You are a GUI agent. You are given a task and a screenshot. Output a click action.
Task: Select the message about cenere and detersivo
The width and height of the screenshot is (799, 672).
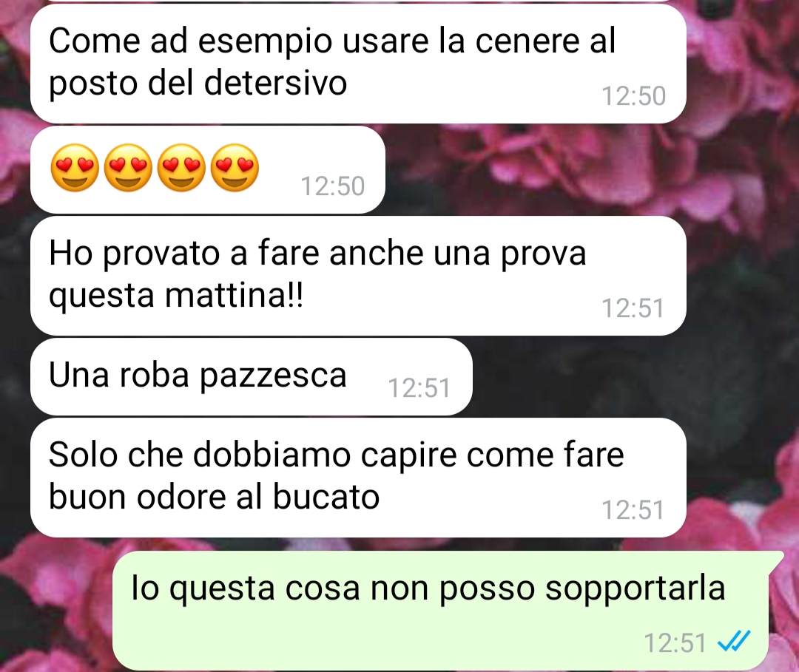point(358,63)
